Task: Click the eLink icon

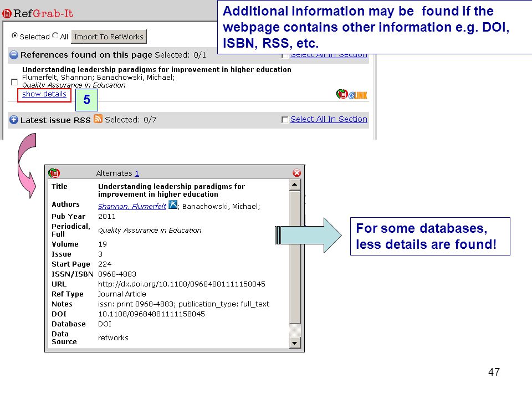Action: coord(358,95)
